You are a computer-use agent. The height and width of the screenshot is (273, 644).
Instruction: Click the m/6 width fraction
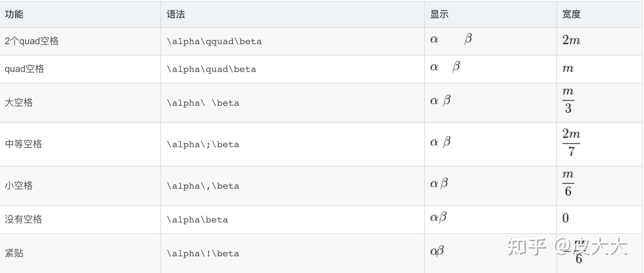pos(568,183)
